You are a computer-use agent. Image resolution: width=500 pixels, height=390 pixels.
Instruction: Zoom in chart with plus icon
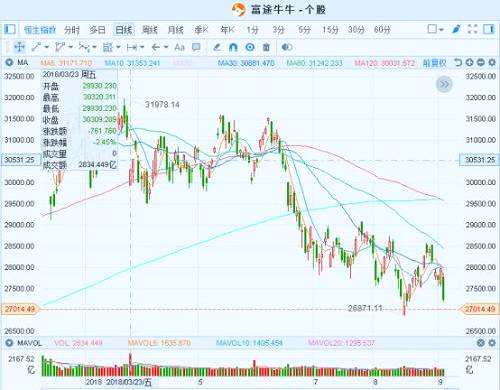tap(470, 62)
